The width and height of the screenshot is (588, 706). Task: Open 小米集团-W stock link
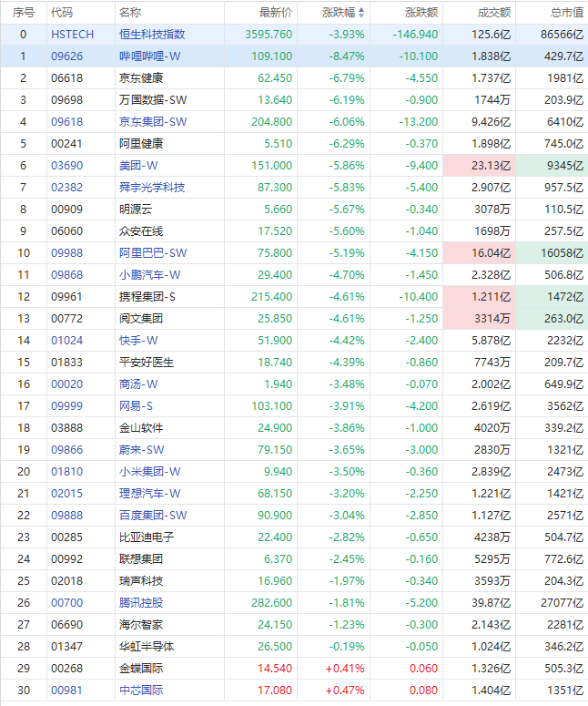click(150, 472)
